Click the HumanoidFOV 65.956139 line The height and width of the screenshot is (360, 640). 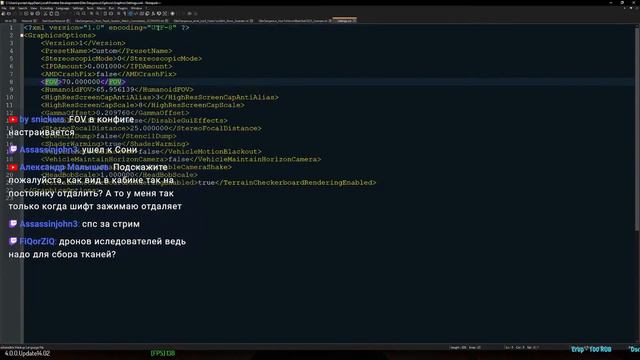[117, 90]
